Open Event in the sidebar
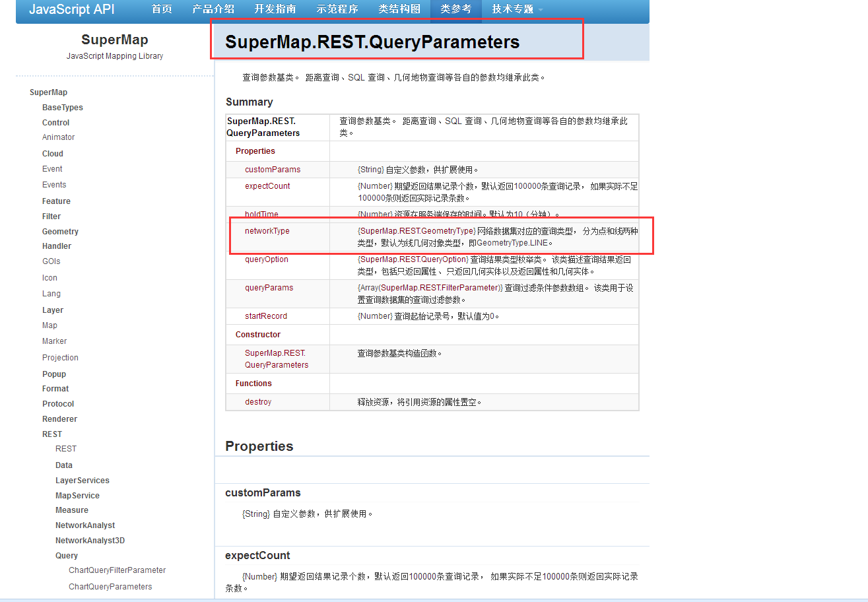 point(52,169)
